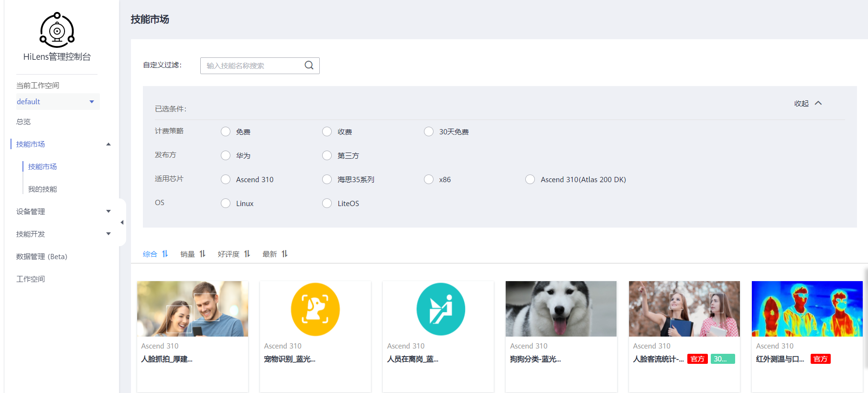Viewport: 868px width, 393px height.
Task: Open the 技能市场 sub-item in sidebar
Action: [43, 166]
